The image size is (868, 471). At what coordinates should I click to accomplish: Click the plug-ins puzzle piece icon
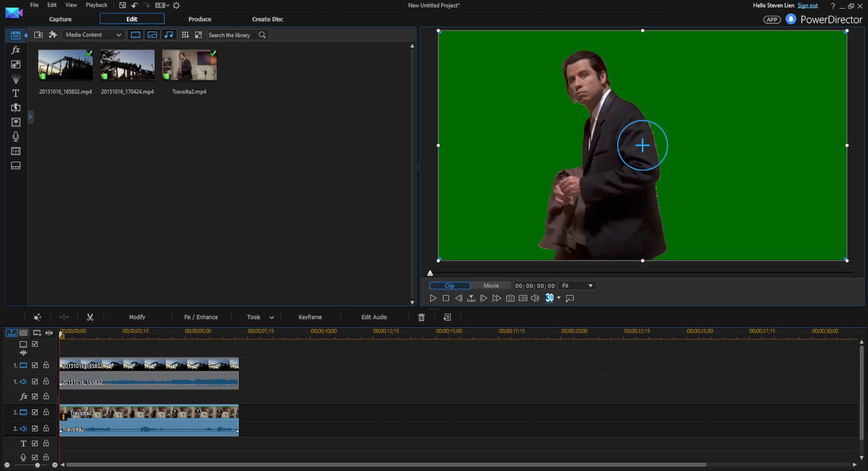tap(53, 35)
